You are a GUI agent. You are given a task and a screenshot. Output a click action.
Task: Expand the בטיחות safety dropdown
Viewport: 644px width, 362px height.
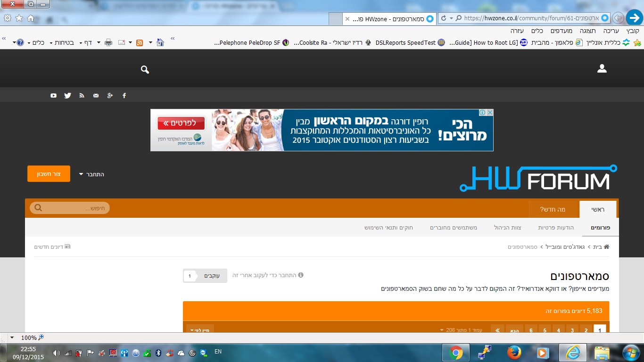pos(62,42)
